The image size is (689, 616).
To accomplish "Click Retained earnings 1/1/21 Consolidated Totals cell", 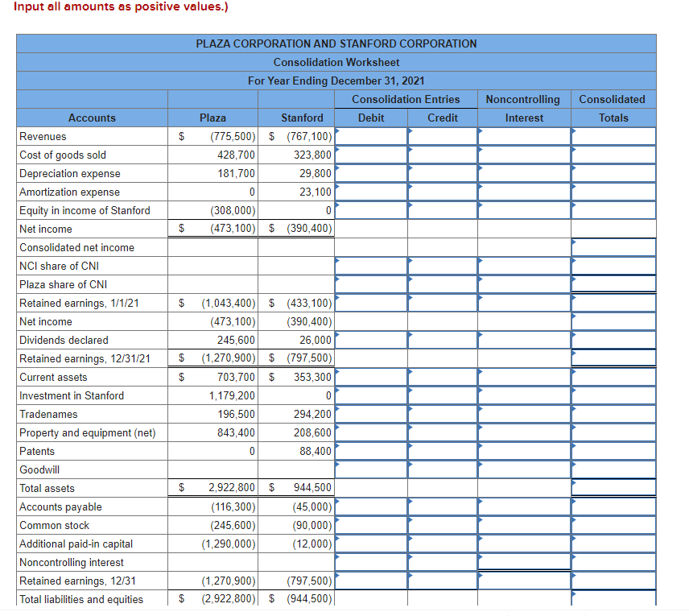I will tap(613, 303).
